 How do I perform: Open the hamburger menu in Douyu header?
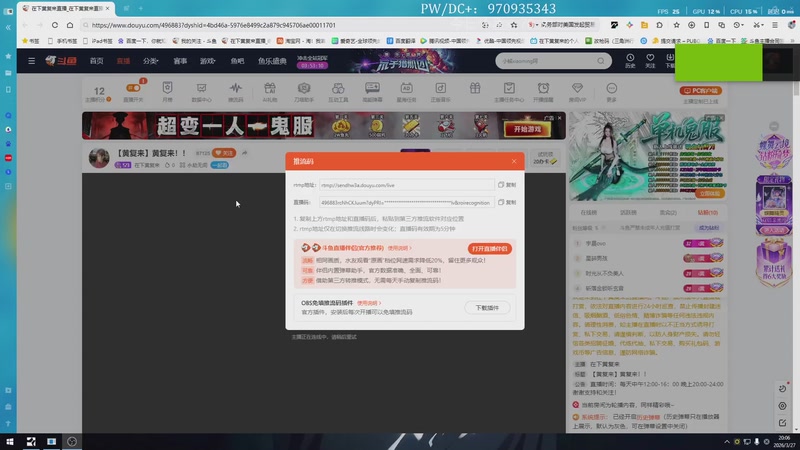[x=31, y=61]
